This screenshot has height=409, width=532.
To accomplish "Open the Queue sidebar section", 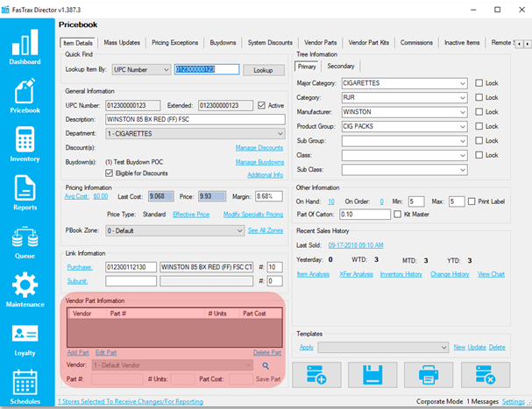I will (25, 242).
